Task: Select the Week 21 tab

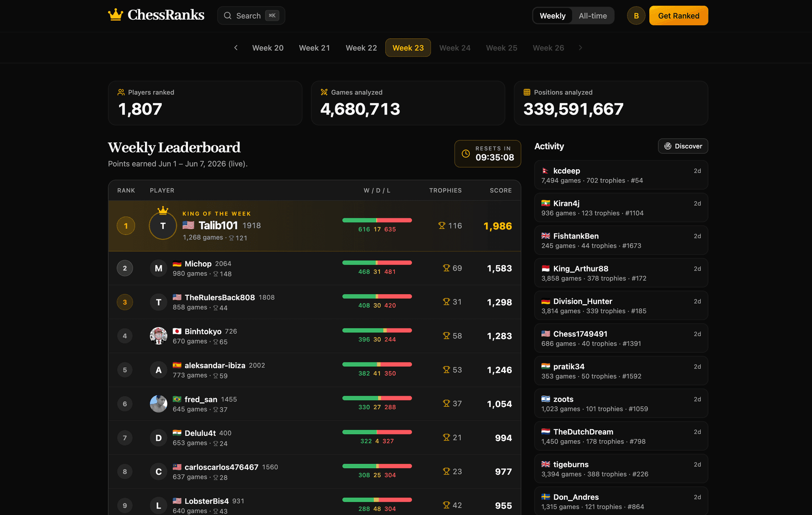Action: click(x=315, y=48)
